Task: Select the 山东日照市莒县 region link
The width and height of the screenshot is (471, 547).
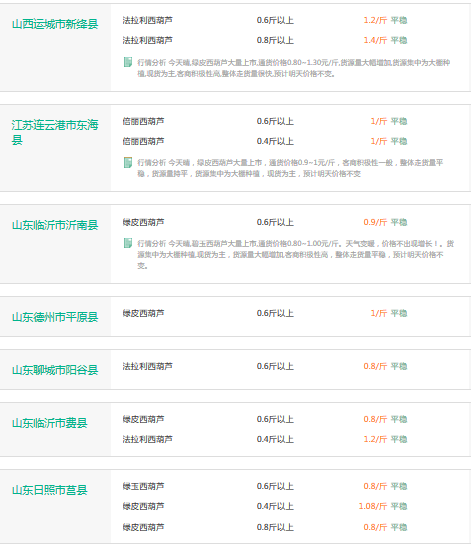Action: click(50, 490)
